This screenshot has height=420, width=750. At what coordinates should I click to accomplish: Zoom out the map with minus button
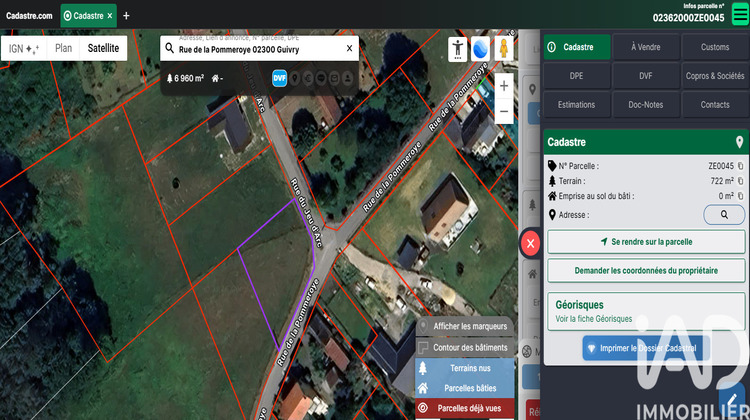504,111
